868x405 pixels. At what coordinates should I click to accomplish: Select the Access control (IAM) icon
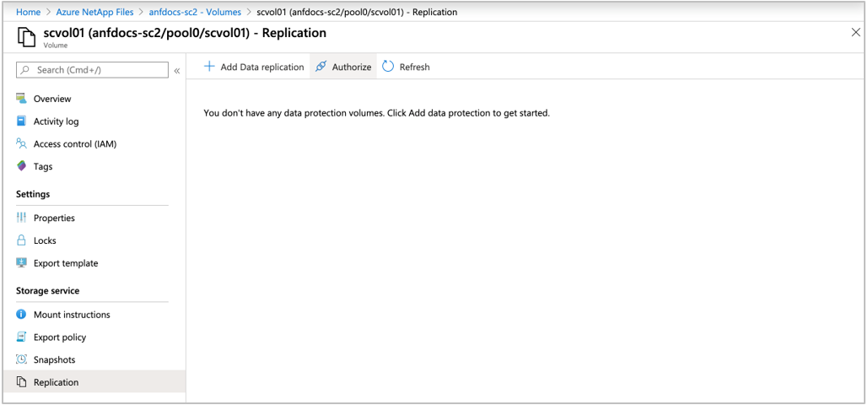point(22,143)
